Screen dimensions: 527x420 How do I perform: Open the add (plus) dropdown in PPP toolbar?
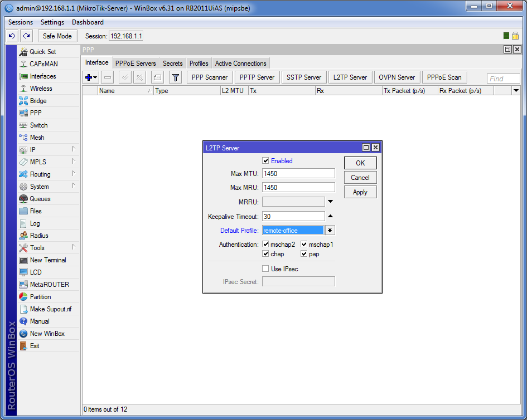(91, 77)
